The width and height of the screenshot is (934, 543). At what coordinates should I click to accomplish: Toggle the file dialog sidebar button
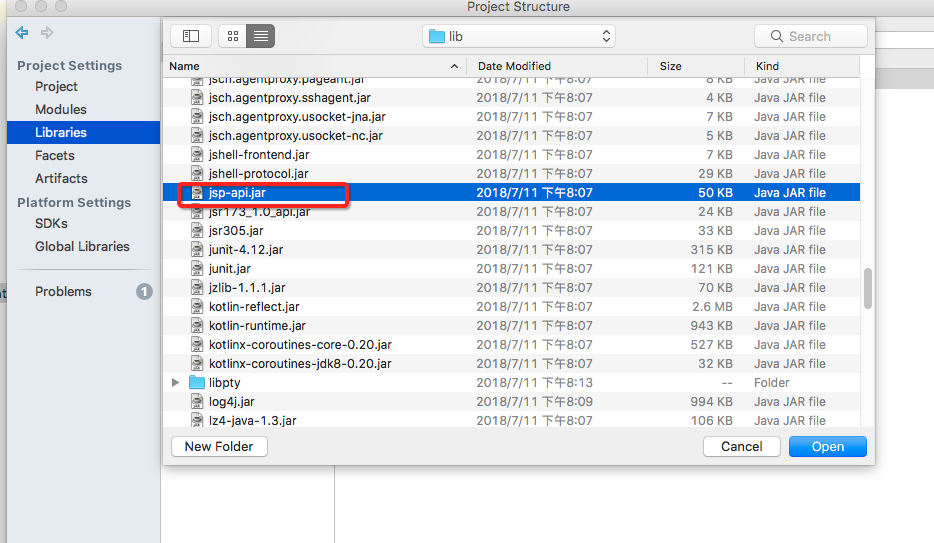pos(191,36)
